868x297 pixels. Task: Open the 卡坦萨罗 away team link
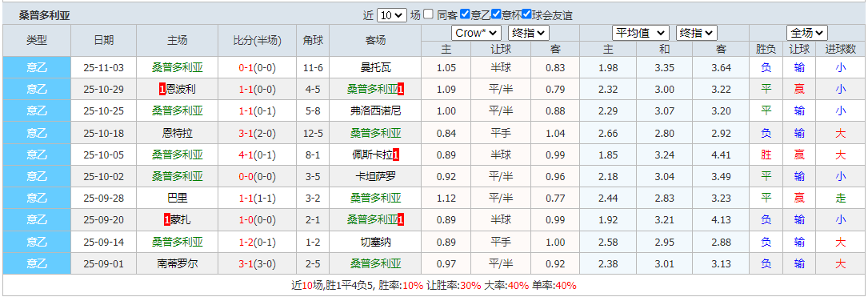click(x=376, y=177)
